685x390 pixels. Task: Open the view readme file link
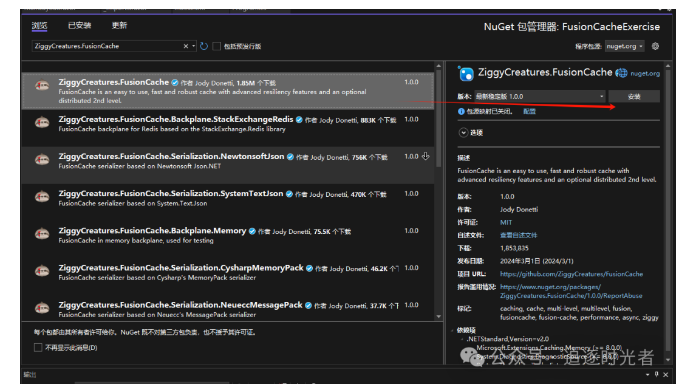(518, 235)
